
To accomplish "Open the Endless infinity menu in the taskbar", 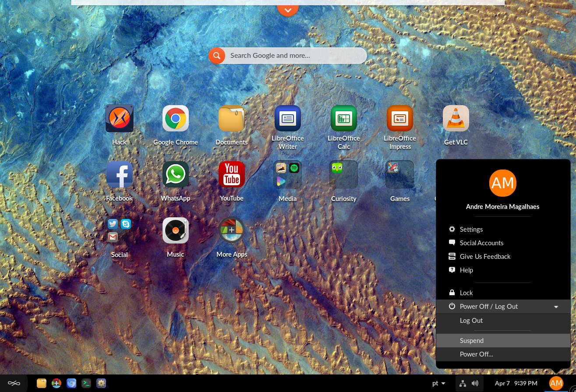I will click(x=14, y=383).
